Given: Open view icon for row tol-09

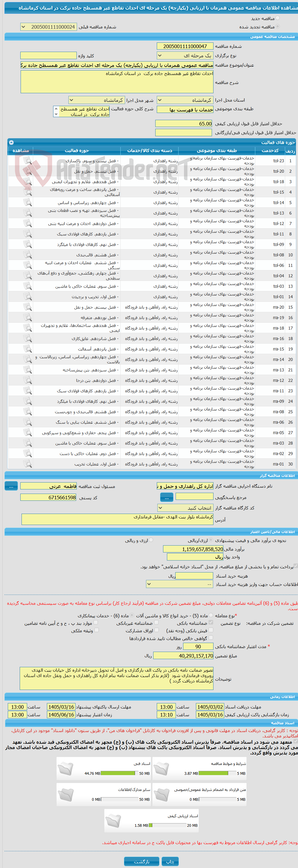Looking at the screenshot, I should click(x=27, y=244).
